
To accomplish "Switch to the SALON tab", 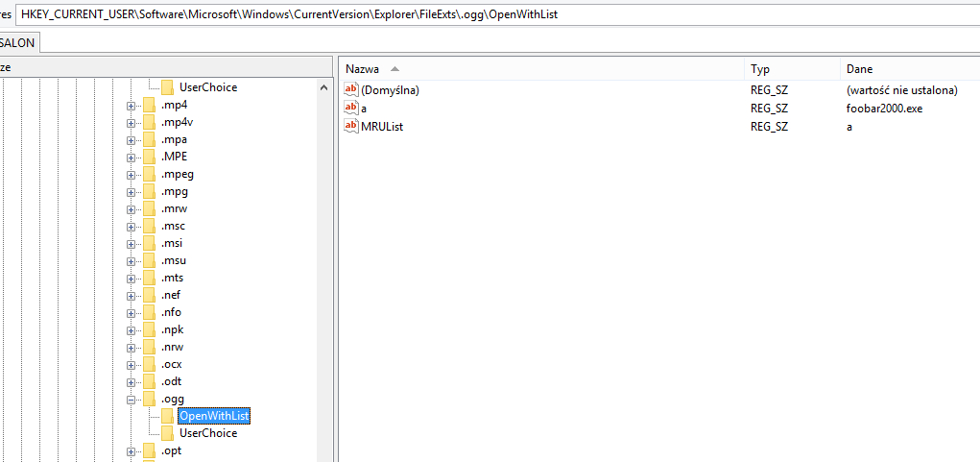I will pos(18,43).
